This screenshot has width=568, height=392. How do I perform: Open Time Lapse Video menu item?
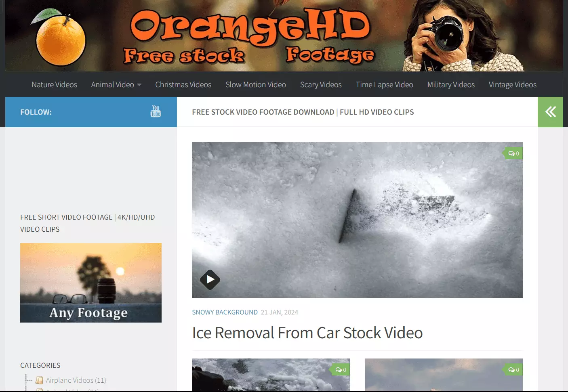pyautogui.click(x=385, y=85)
